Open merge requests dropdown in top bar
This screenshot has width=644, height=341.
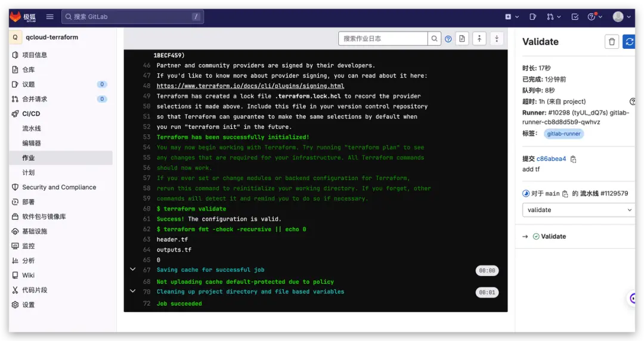553,17
